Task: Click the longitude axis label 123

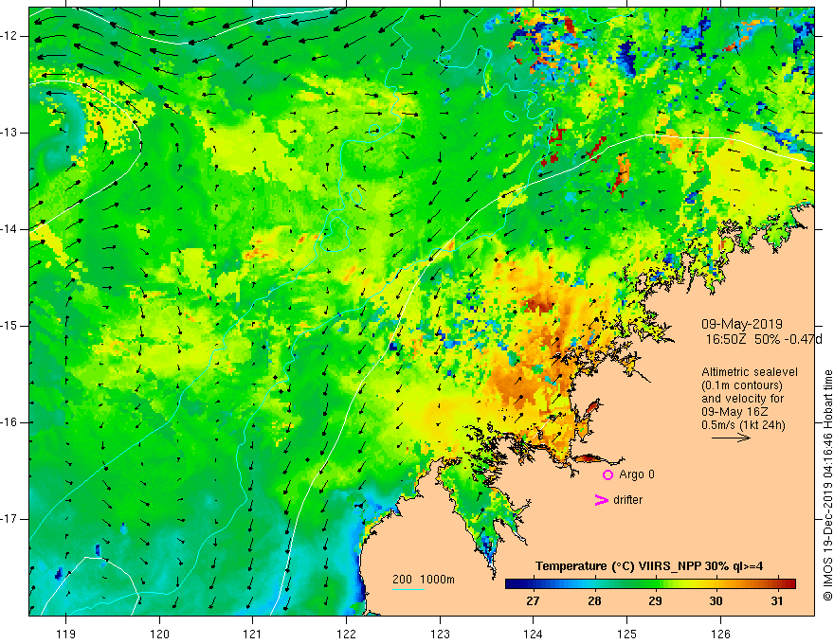Action: [x=440, y=634]
